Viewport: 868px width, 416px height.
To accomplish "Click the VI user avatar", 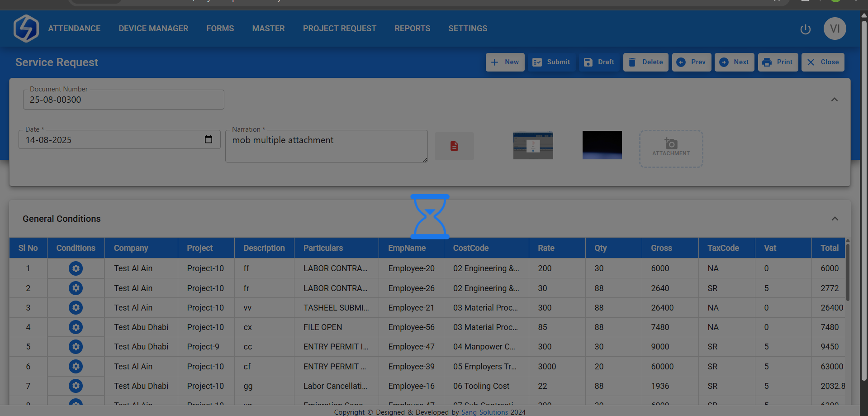I will coord(835,29).
